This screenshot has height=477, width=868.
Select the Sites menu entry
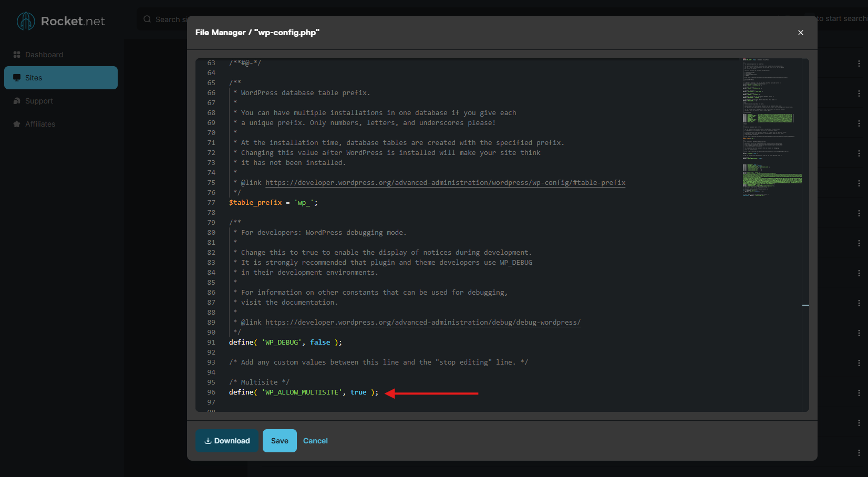(x=61, y=78)
